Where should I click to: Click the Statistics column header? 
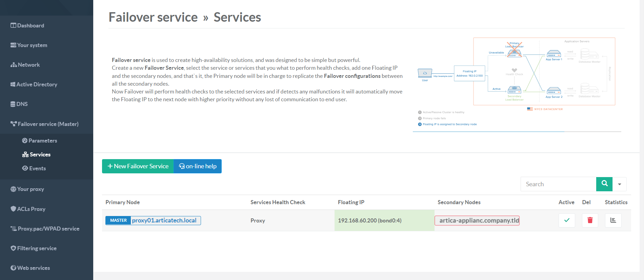click(616, 202)
